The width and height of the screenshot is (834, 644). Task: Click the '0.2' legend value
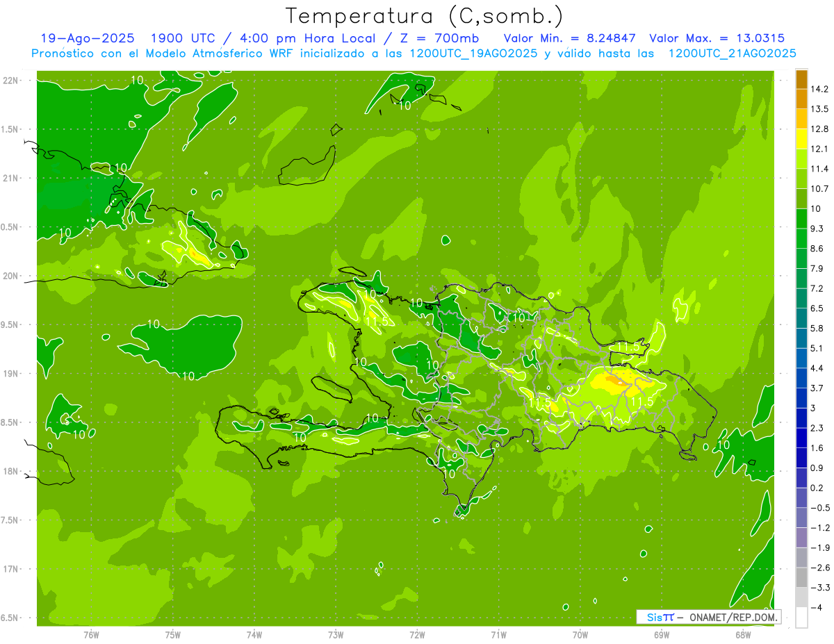point(817,488)
